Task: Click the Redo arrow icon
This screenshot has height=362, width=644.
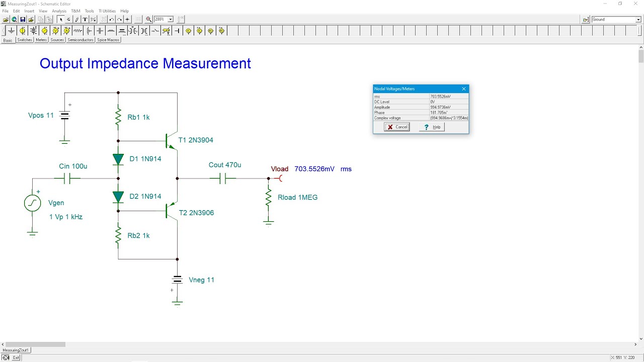Action: coord(119,19)
